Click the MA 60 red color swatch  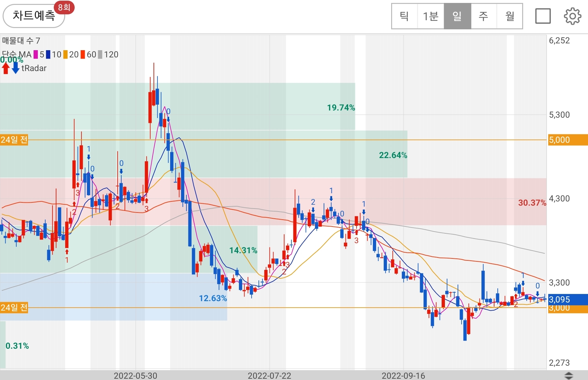[x=83, y=54]
